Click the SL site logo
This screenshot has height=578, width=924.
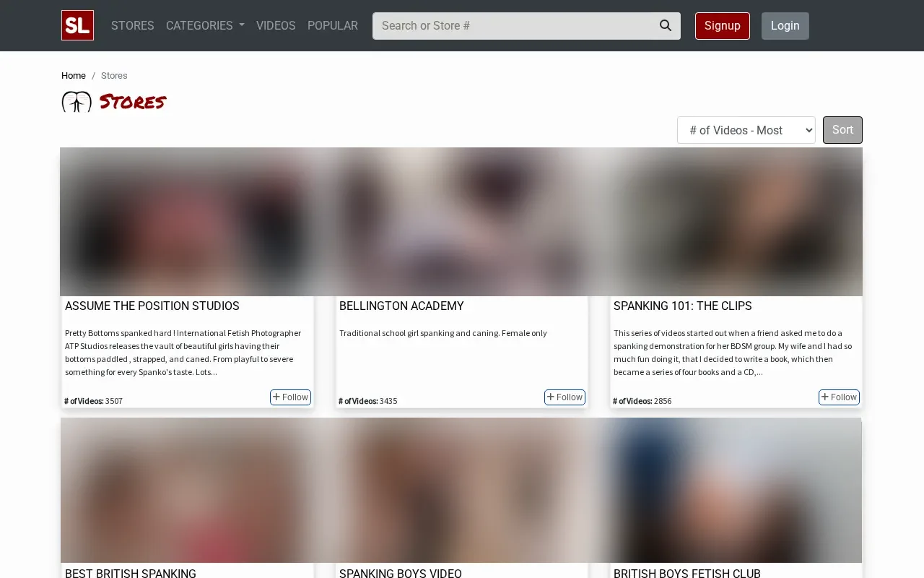[x=77, y=25]
